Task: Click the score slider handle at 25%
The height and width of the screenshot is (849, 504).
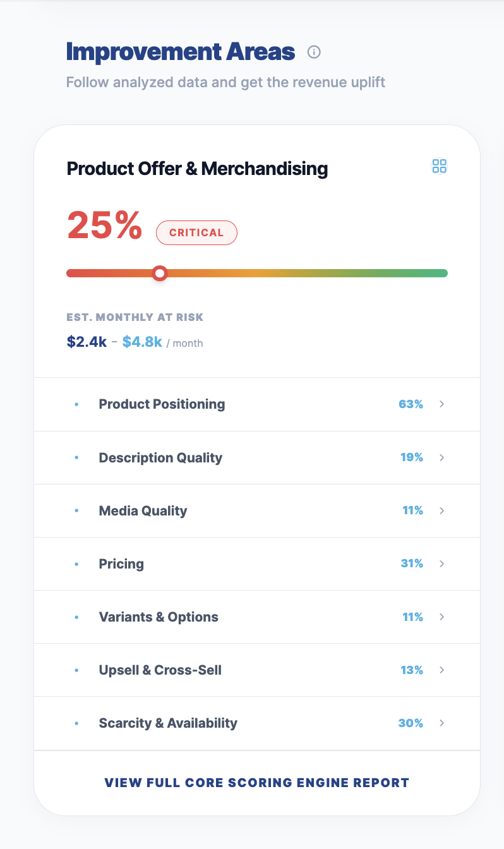Action: point(160,273)
